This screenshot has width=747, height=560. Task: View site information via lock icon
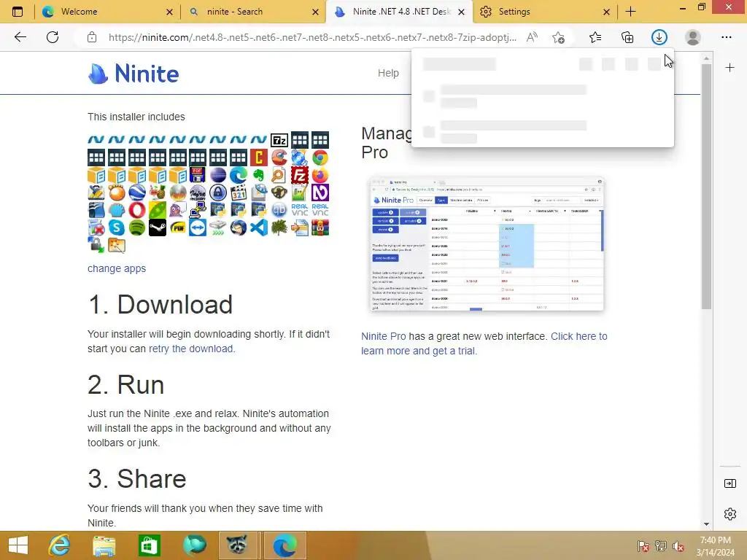click(92, 37)
